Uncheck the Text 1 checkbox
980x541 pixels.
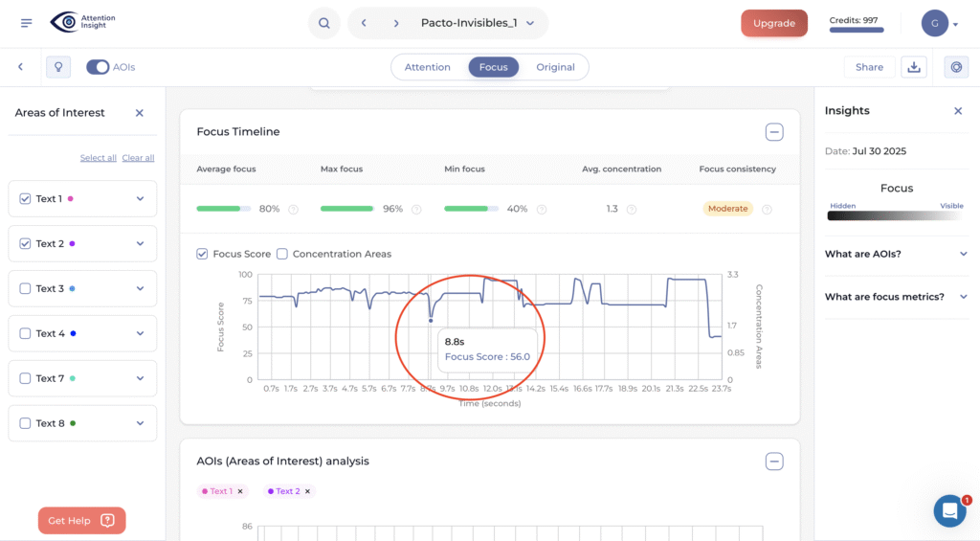(25, 199)
